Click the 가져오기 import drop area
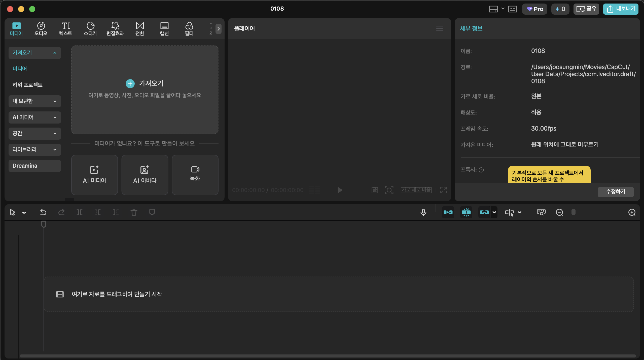Image resolution: width=644 pixels, height=360 pixels. click(145, 89)
